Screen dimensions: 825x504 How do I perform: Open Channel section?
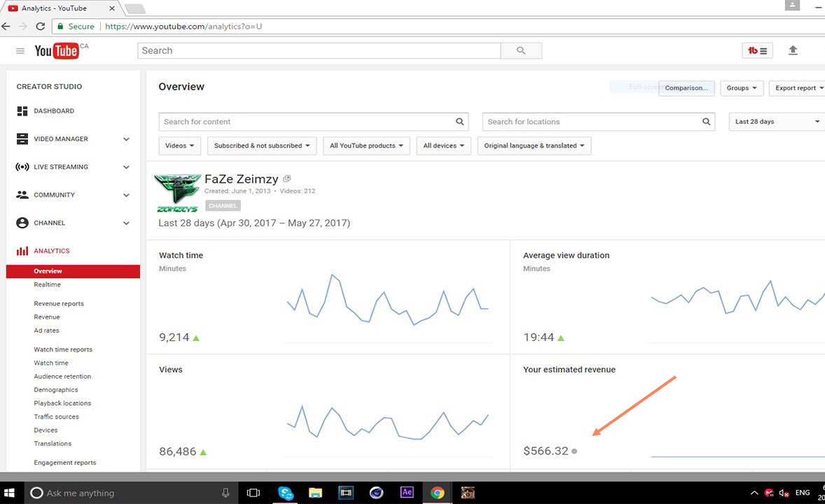[x=50, y=223]
